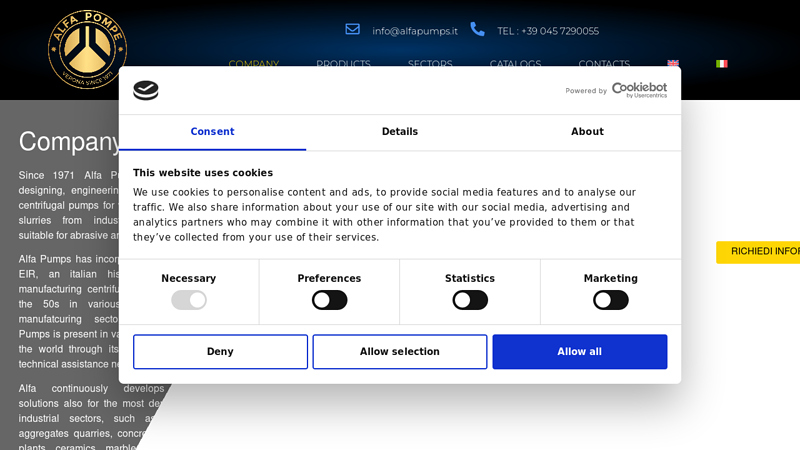Image resolution: width=800 pixels, height=450 pixels.
Task: Click the email envelope icon
Action: [353, 29]
